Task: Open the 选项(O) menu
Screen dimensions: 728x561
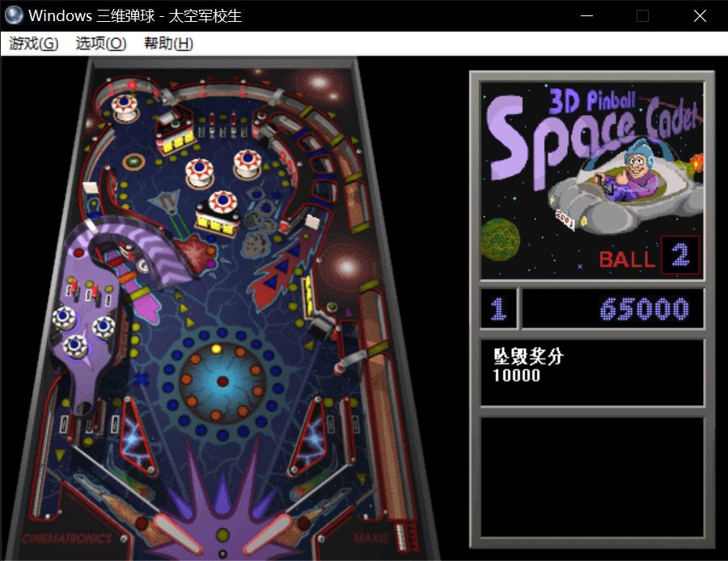Action: pos(101,44)
